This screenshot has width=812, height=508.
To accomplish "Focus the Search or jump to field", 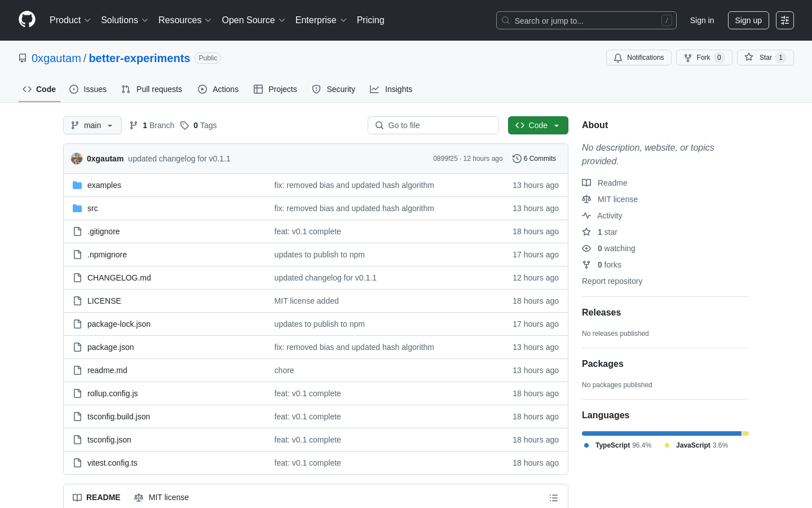I will (586, 20).
